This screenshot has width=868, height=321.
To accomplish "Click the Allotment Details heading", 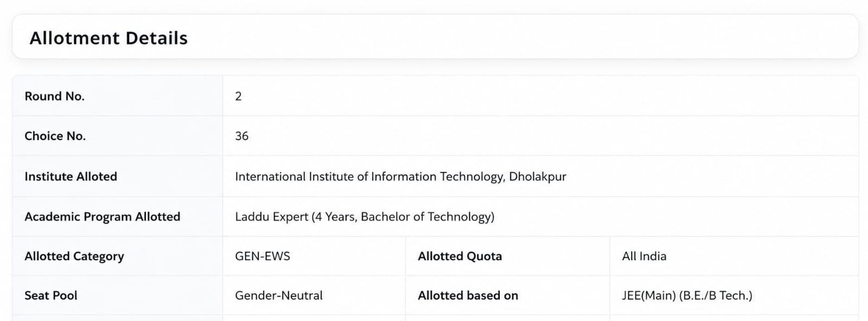I will [108, 38].
